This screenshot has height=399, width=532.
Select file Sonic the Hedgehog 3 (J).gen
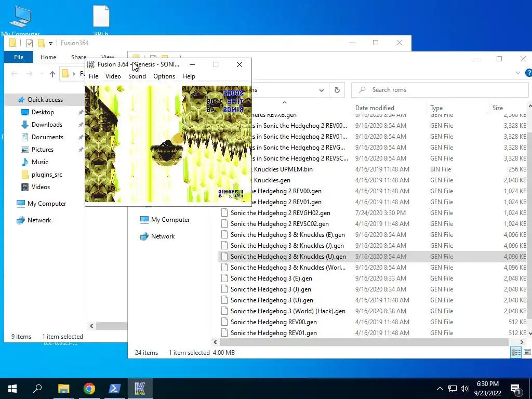click(x=271, y=289)
